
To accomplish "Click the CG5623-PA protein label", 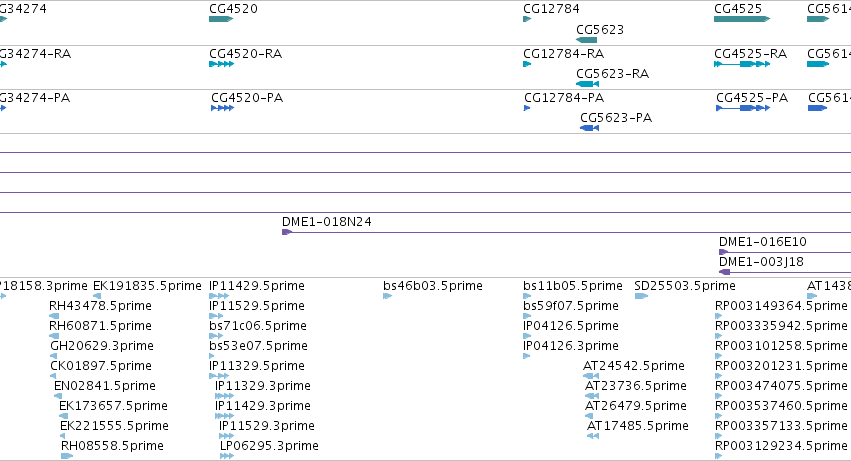I will [616, 118].
